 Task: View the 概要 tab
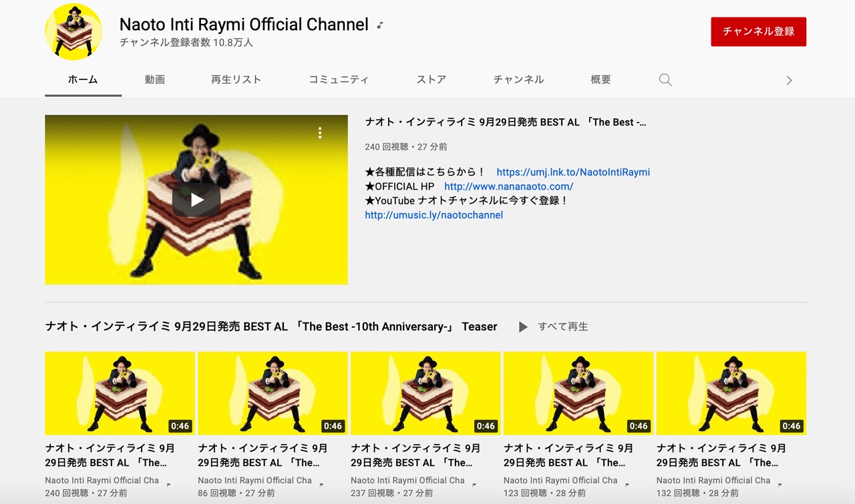tap(601, 79)
